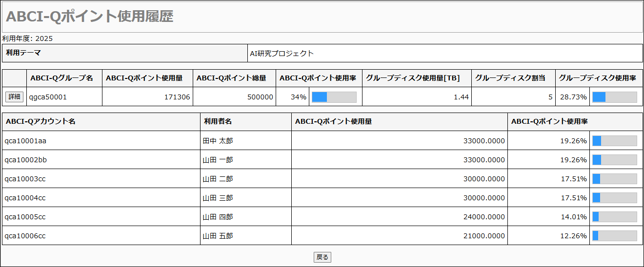Select account name qca10004cc
Screen dimensions: 644x267
pyautogui.click(x=25, y=198)
